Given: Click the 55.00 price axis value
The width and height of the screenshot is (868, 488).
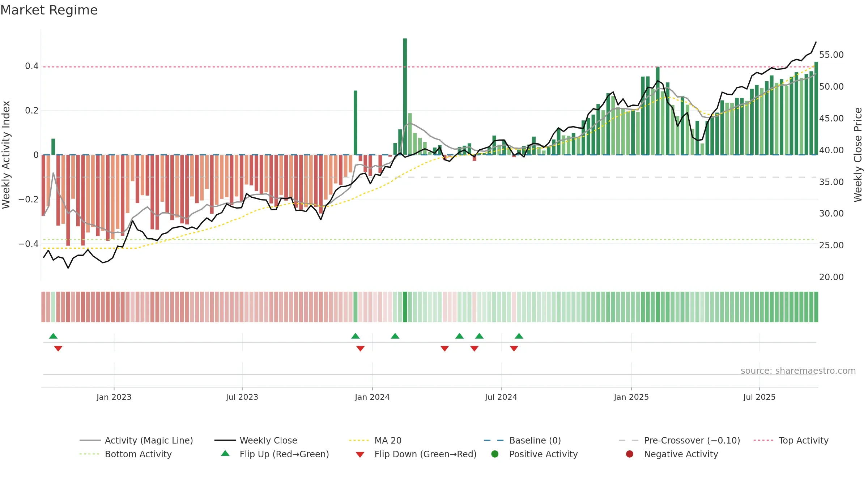Looking at the screenshot, I should click(x=831, y=55).
